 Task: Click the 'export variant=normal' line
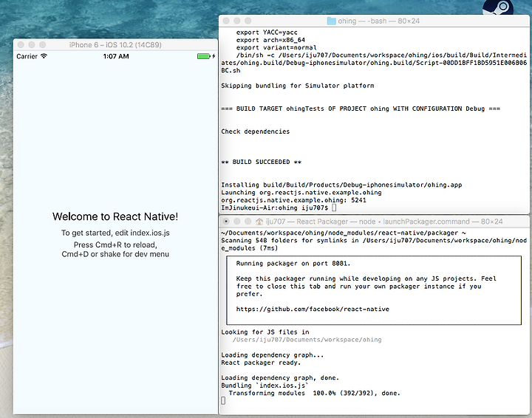(276, 48)
